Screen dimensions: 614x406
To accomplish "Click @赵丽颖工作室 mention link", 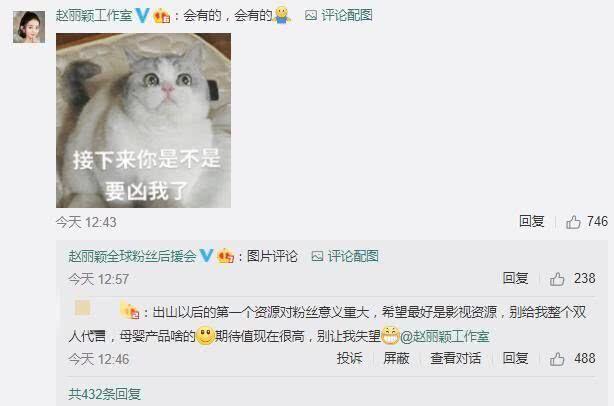I will (445, 336).
